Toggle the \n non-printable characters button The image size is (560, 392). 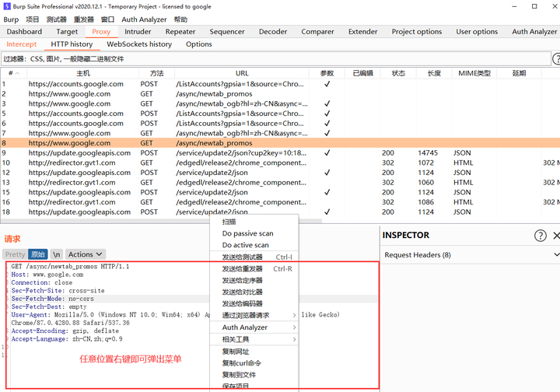(57, 254)
